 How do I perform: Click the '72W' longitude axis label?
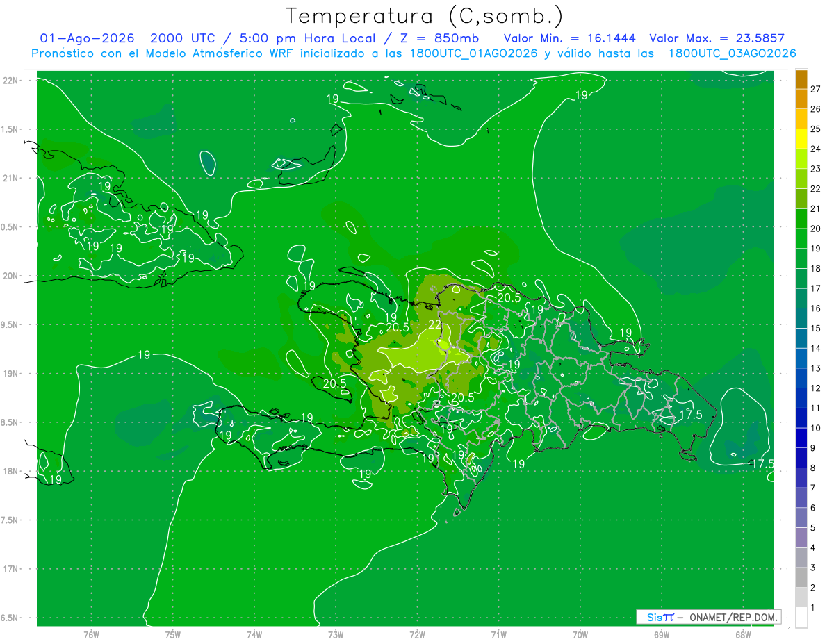point(418,635)
